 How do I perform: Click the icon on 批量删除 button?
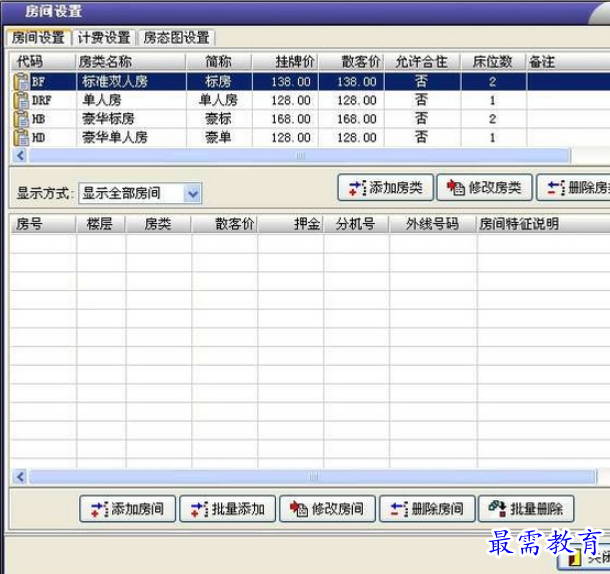[498, 509]
